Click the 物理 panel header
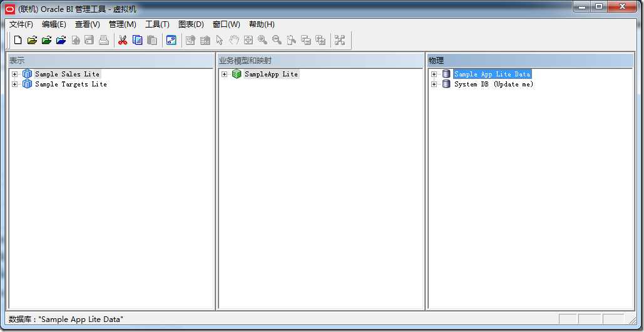Image resolution: width=644 pixels, height=332 pixels. (529, 61)
